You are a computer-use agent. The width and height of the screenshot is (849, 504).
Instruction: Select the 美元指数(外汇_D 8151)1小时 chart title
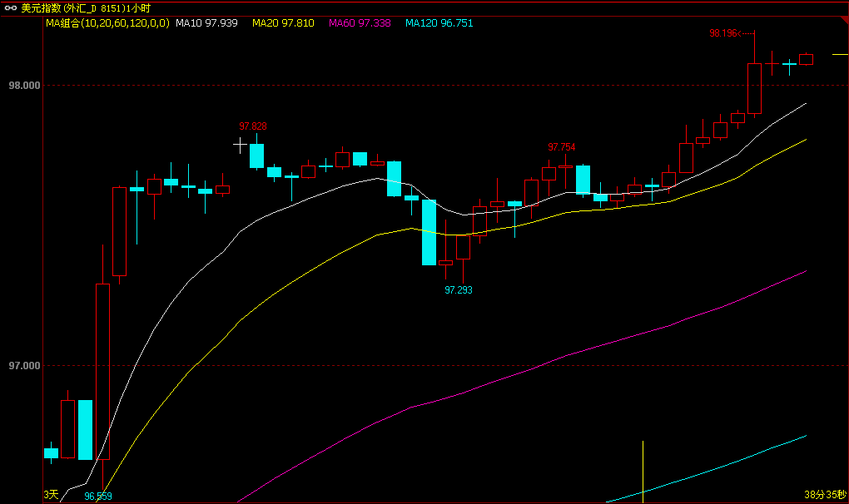click(86, 8)
